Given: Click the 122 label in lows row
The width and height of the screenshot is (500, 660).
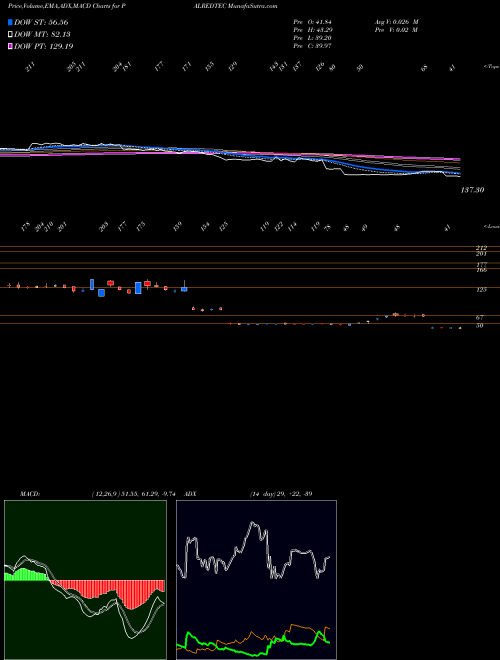Looking at the screenshot, I should [x=278, y=226].
